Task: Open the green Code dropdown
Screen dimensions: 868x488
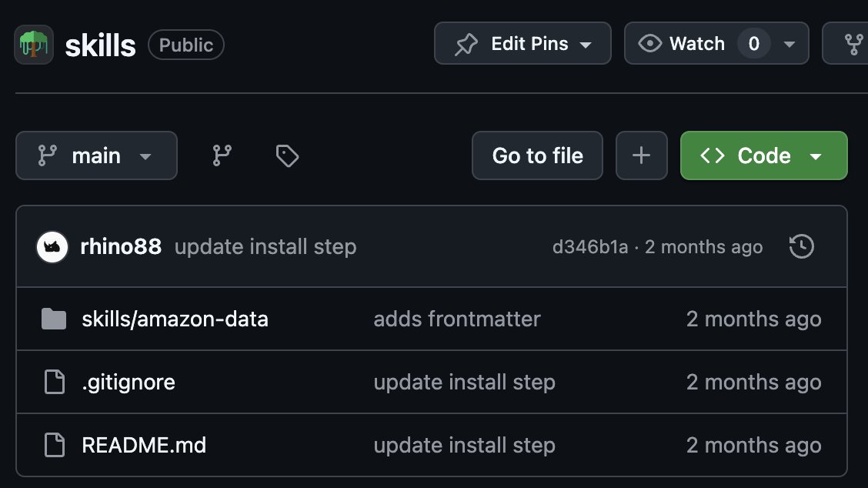Action: coord(763,155)
